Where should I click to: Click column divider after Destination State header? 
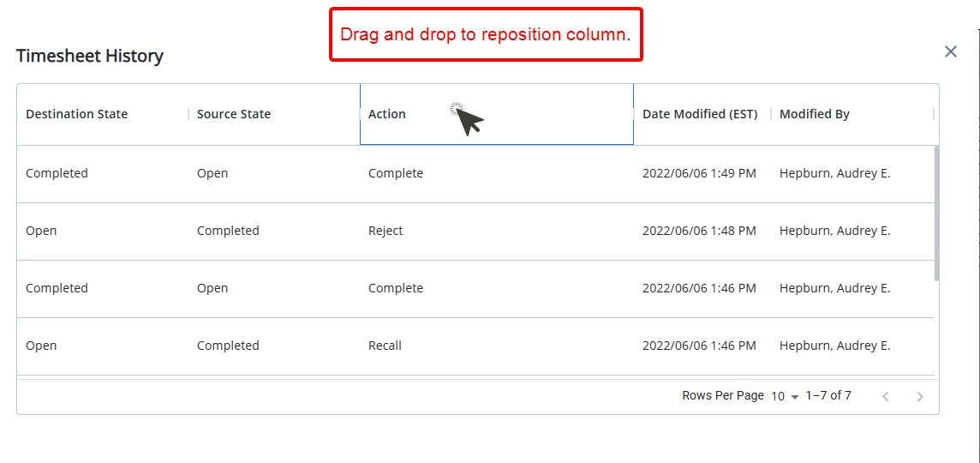[x=188, y=114]
